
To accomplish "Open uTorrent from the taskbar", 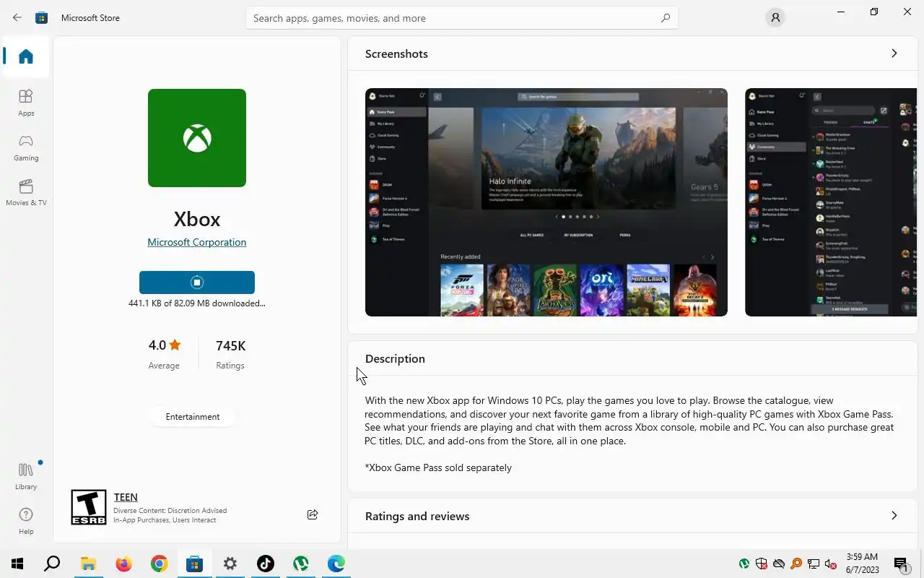I will 301,564.
